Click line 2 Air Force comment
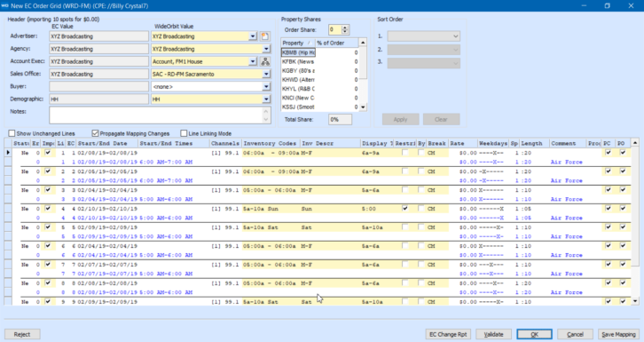The image size is (644, 342). [x=566, y=180]
